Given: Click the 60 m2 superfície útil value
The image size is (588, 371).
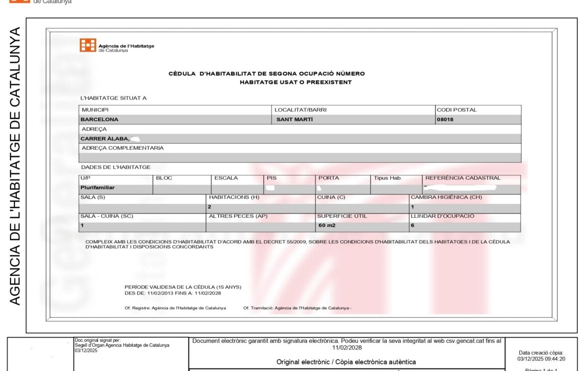Looking at the screenshot, I should coord(326,226).
